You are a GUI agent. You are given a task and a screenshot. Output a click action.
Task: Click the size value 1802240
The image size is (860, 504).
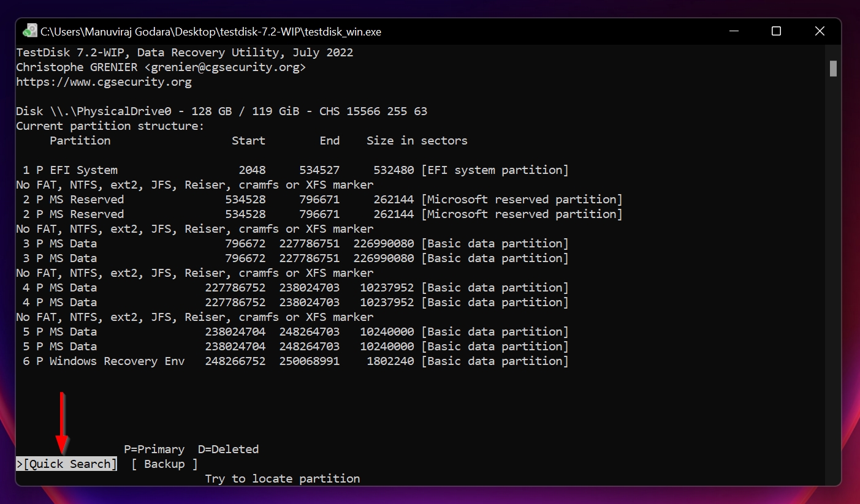390,361
